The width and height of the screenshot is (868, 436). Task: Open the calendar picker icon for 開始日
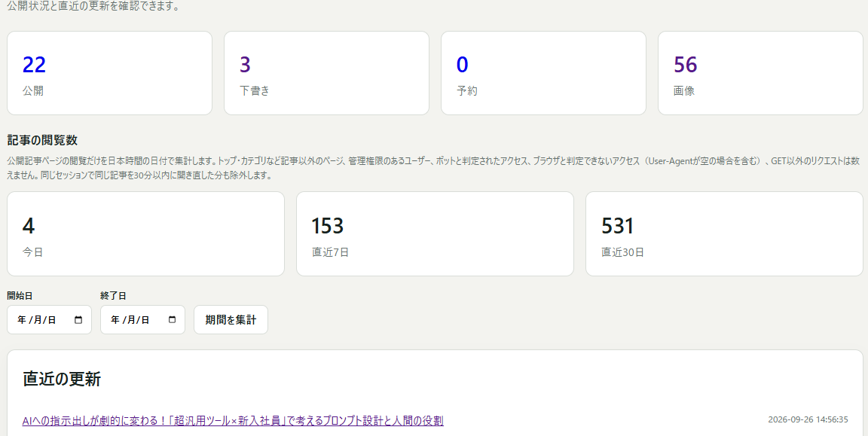(78, 320)
